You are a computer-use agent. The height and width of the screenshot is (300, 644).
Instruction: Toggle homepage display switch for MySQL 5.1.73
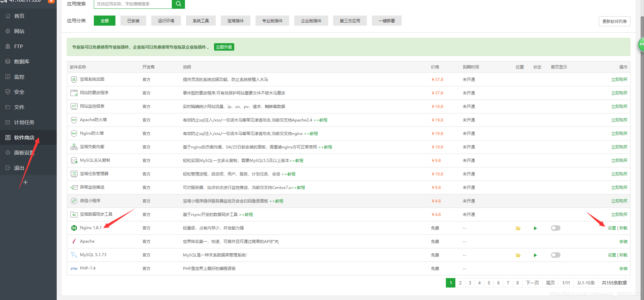pos(556,255)
